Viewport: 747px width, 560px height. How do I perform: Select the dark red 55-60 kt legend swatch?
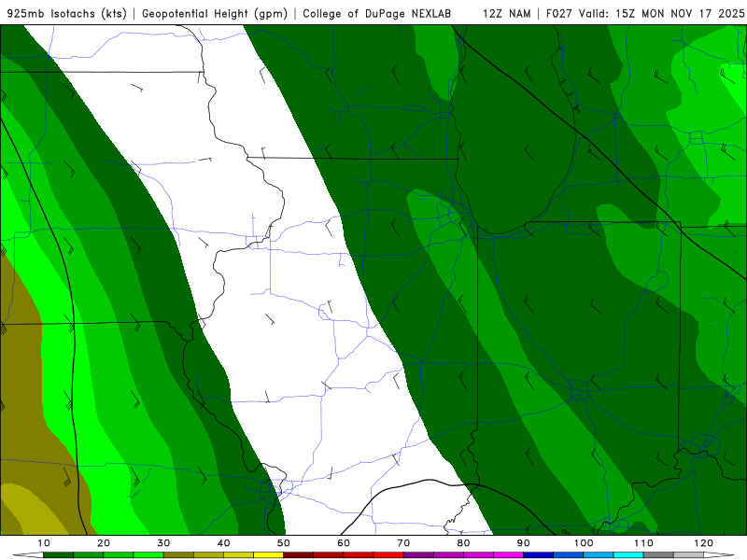(x=329, y=555)
